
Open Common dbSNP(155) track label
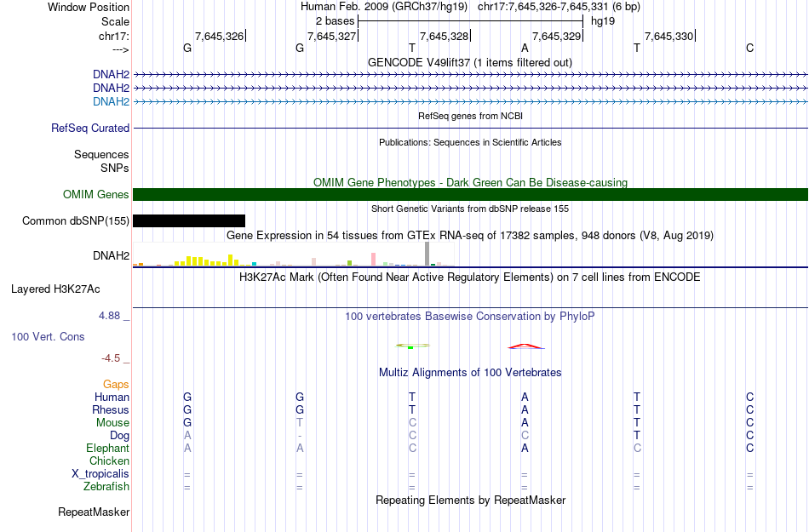[76, 220]
